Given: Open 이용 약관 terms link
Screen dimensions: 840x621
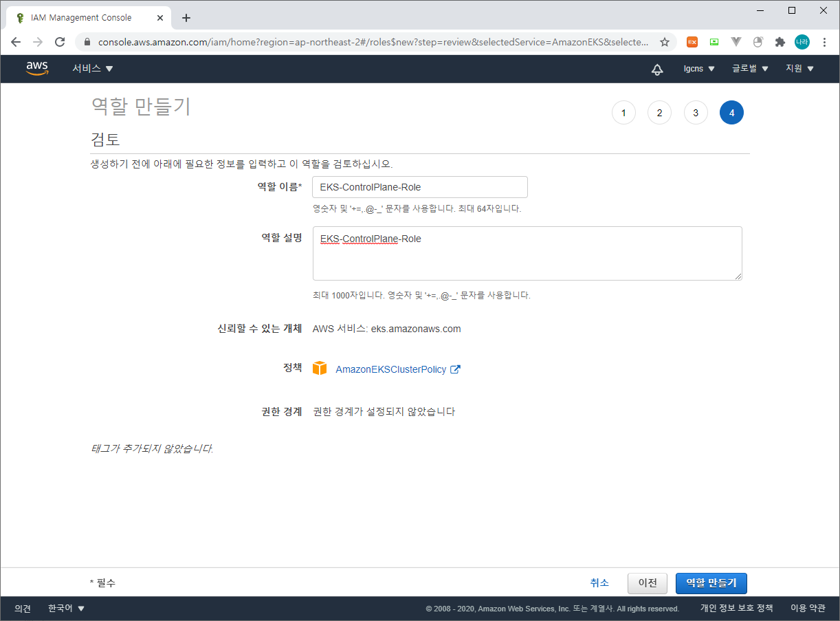Looking at the screenshot, I should point(808,609).
